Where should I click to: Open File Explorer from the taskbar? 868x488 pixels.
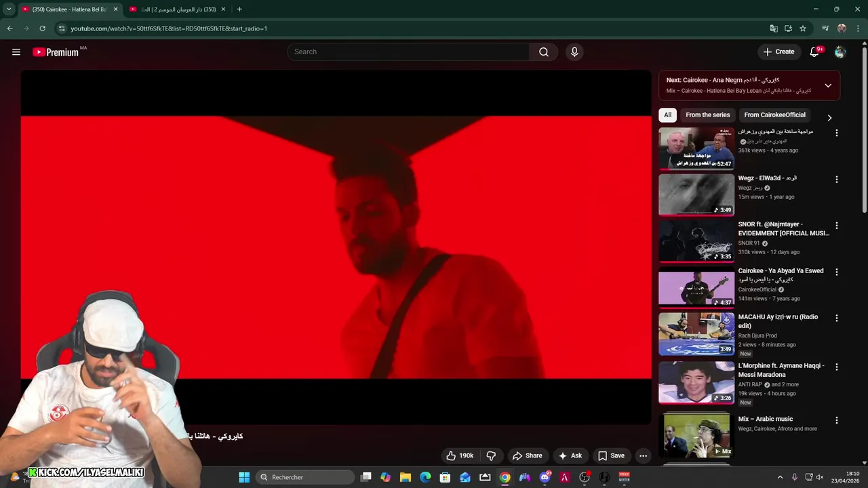tap(406, 477)
